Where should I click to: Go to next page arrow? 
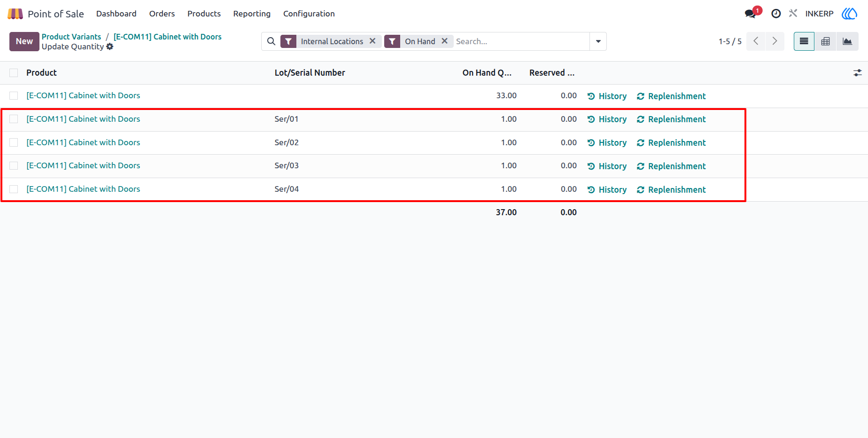[775, 41]
